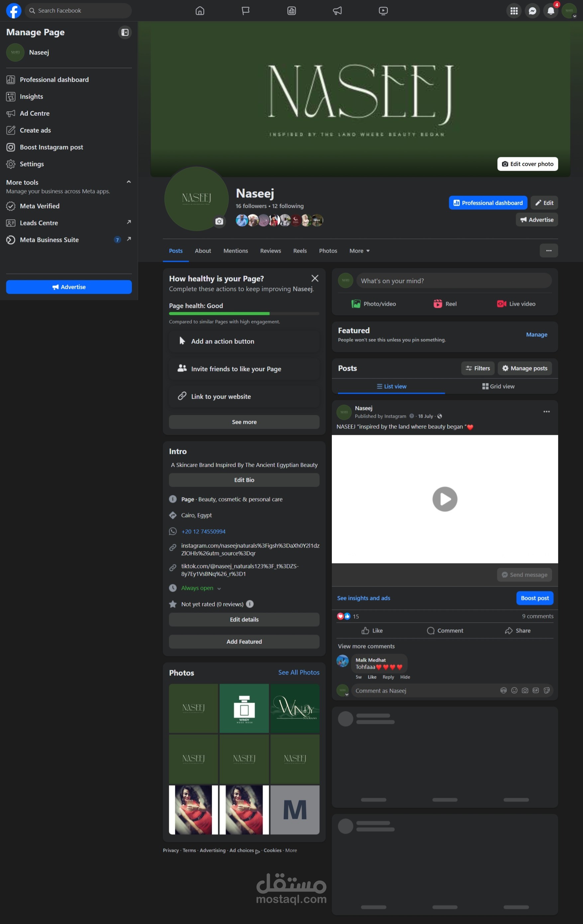Click the camera icon on profile picture
The height and width of the screenshot is (924, 583).
(219, 221)
